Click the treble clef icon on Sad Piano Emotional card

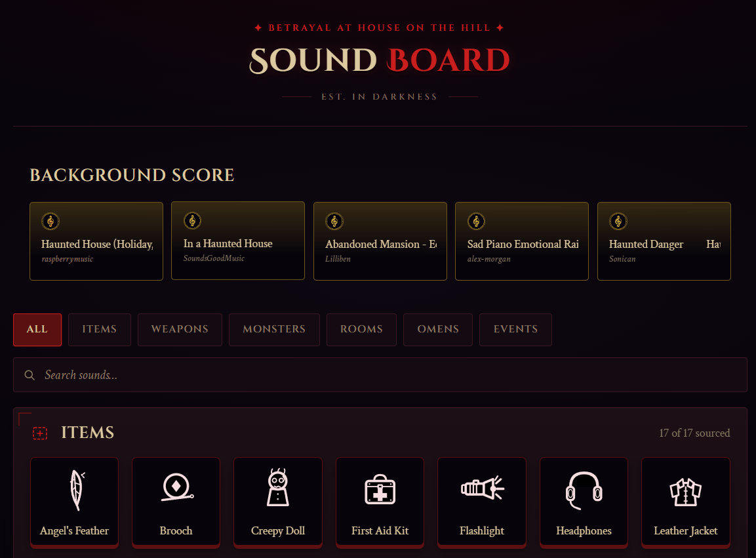point(477,222)
